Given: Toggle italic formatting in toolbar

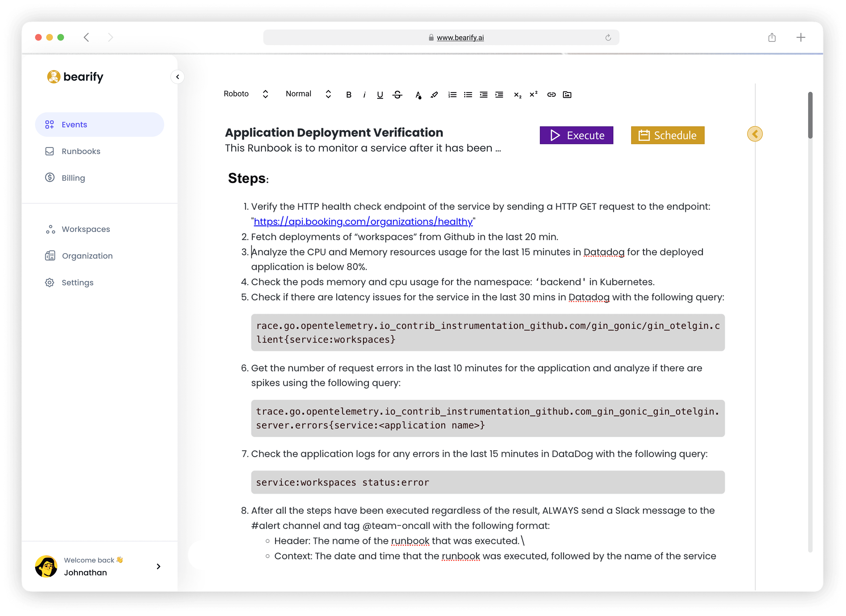Looking at the screenshot, I should click(x=364, y=95).
